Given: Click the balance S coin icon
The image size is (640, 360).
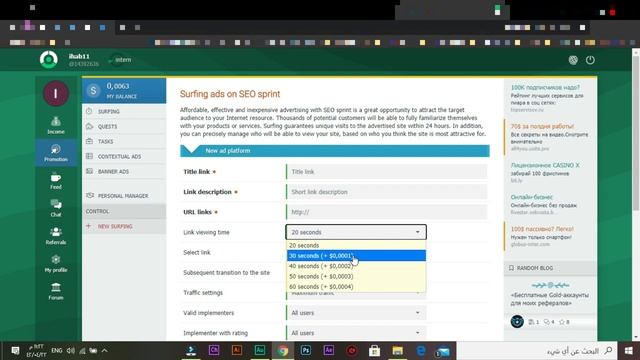Looking at the screenshot, I should (x=93, y=91).
